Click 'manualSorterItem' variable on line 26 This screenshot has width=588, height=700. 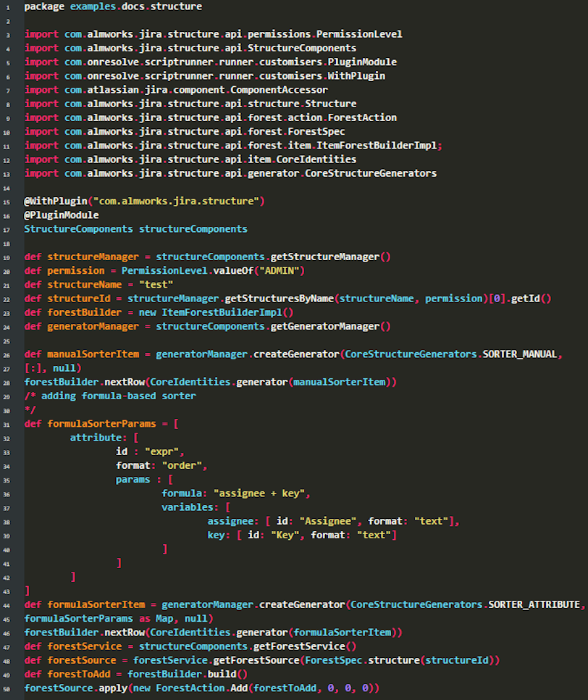click(93, 354)
